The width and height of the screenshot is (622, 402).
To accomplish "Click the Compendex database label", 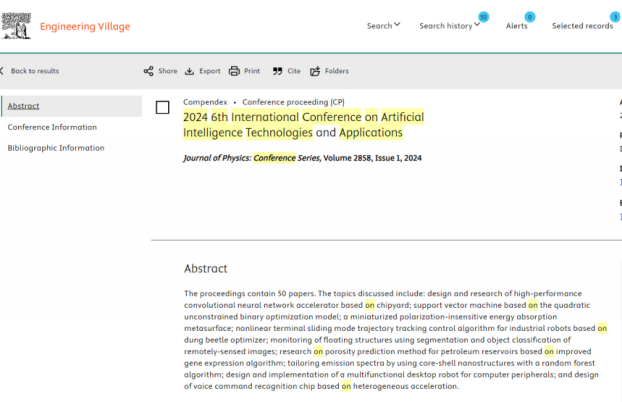I will tap(205, 102).
